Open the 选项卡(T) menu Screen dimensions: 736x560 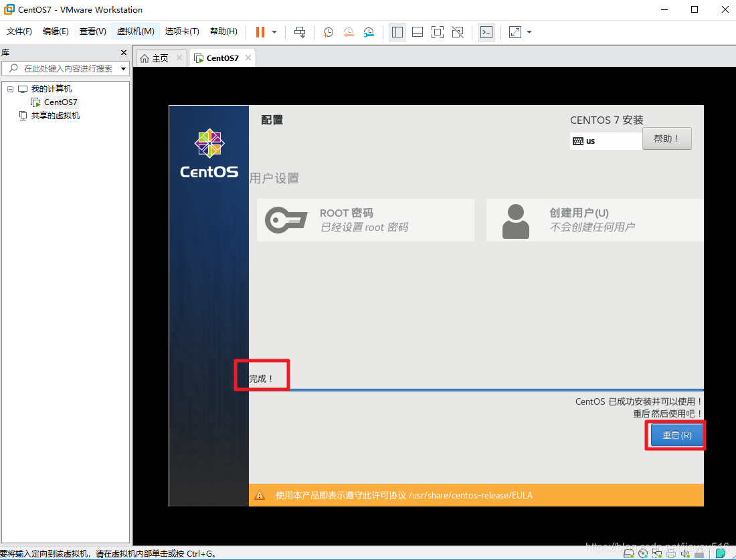pos(182,31)
